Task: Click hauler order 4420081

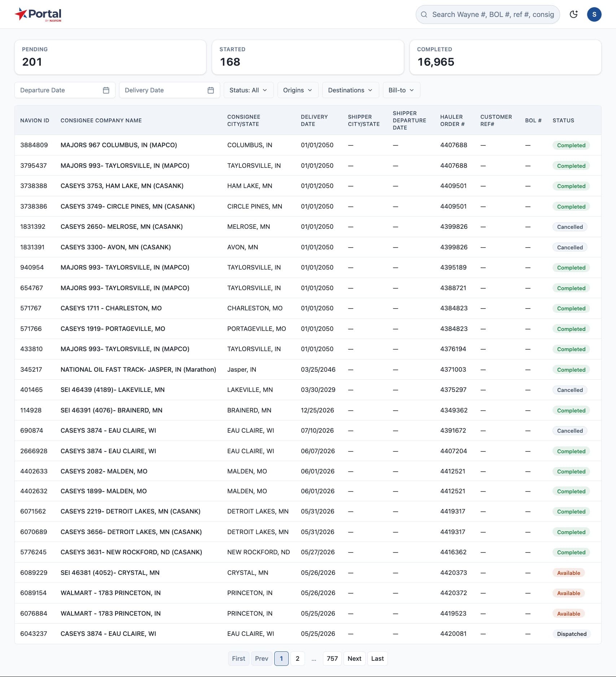Action: 453,634
